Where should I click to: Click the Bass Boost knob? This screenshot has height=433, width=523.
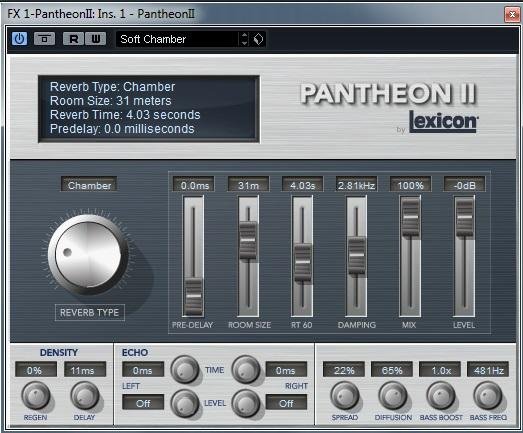(441, 396)
